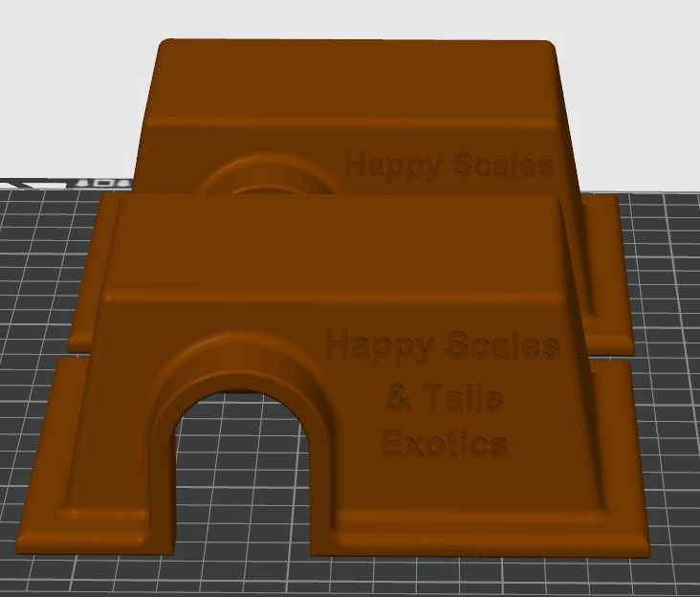This screenshot has width=700, height=597.
Task: Click the rear model's "Happy Scales" text
Action: pos(448,166)
